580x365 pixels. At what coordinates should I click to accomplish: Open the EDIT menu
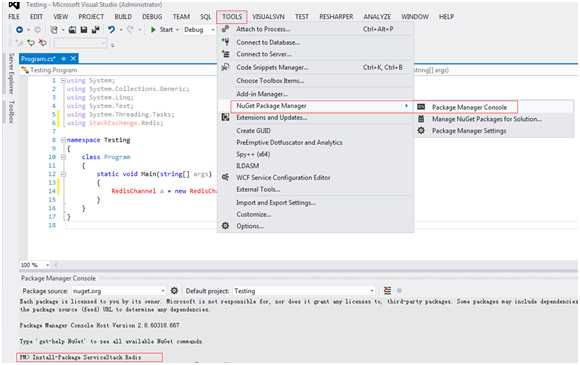[x=36, y=17]
